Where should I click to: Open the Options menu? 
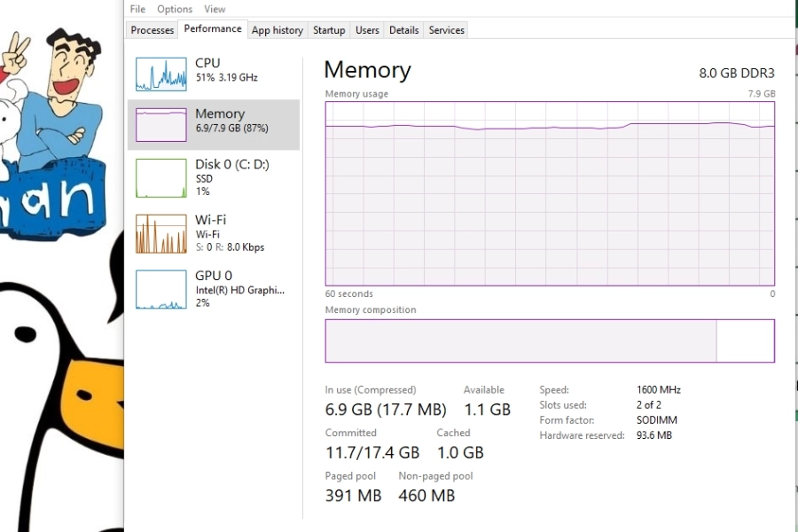(175, 9)
